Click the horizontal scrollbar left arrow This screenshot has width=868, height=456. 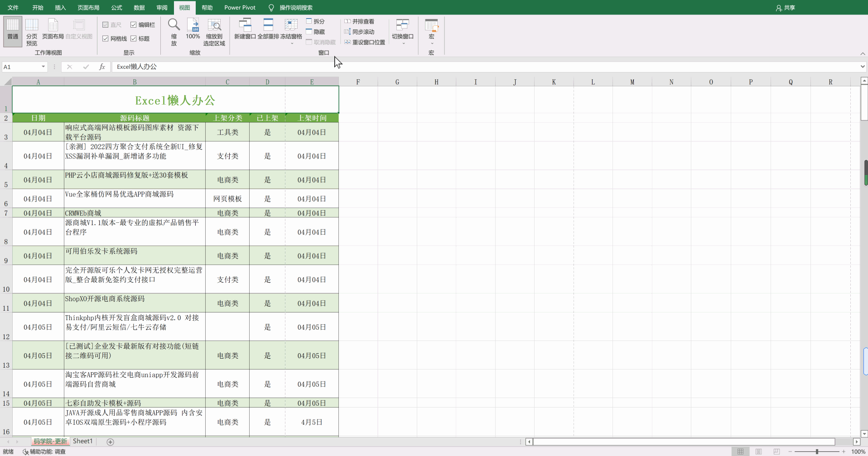coord(529,442)
